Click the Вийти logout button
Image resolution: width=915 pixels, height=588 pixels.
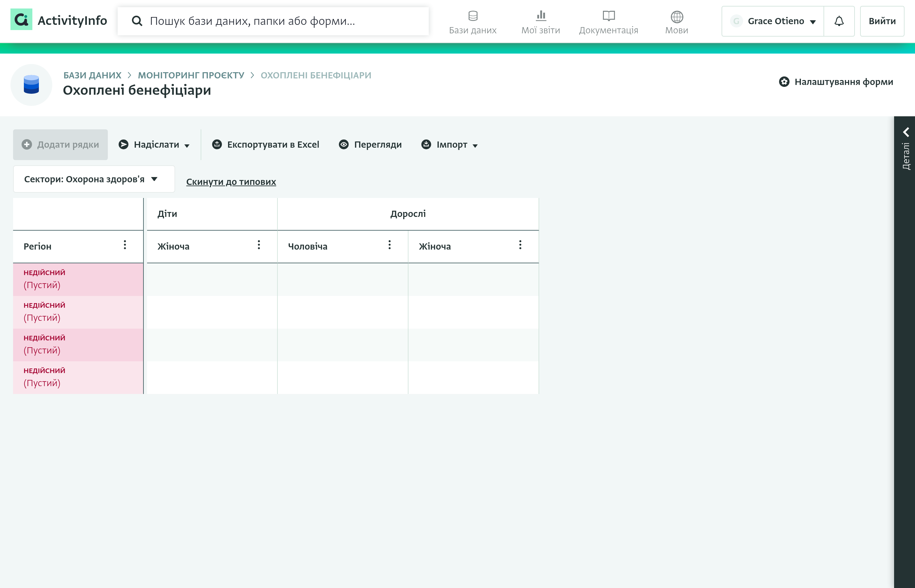coord(882,21)
